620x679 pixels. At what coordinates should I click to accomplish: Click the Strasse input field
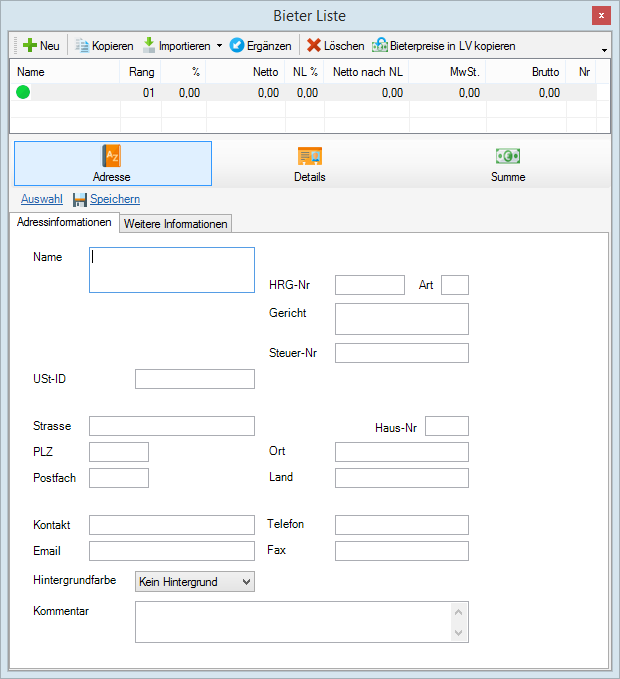pyautogui.click(x=172, y=426)
